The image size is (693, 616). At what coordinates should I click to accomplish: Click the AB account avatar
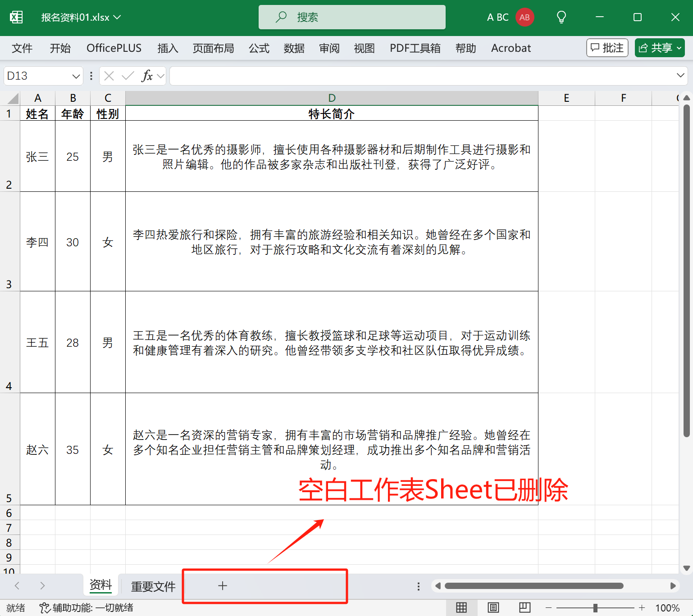(x=524, y=17)
